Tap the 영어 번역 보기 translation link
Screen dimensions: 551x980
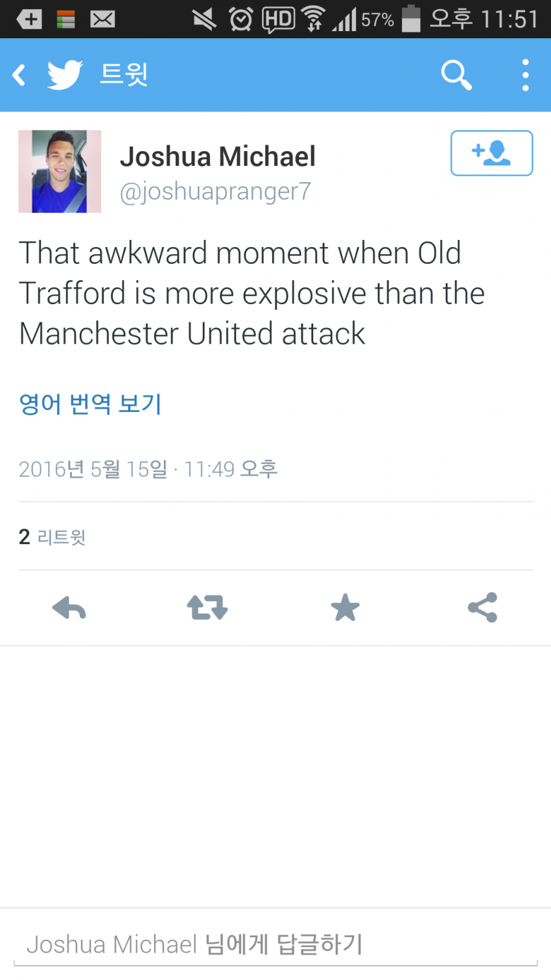[90, 403]
